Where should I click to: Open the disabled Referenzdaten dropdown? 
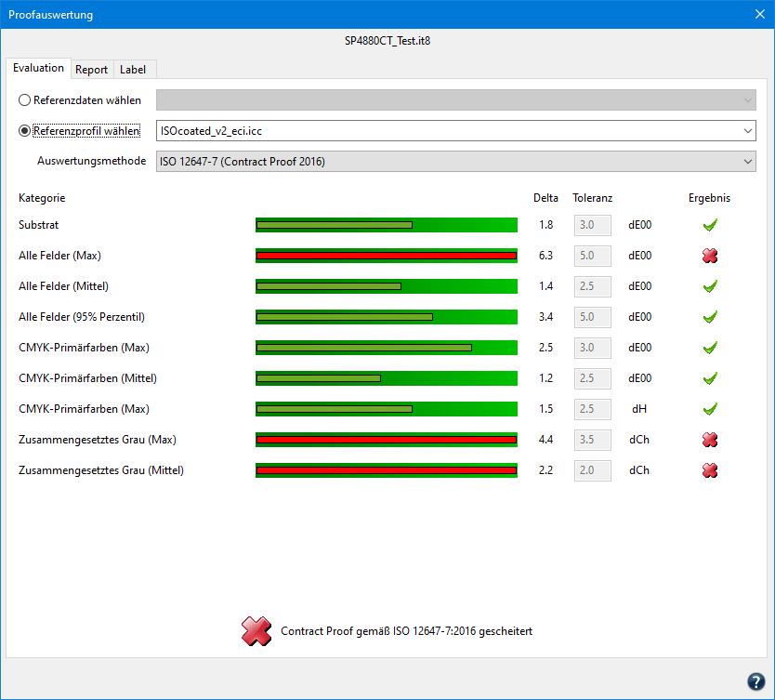coord(455,100)
